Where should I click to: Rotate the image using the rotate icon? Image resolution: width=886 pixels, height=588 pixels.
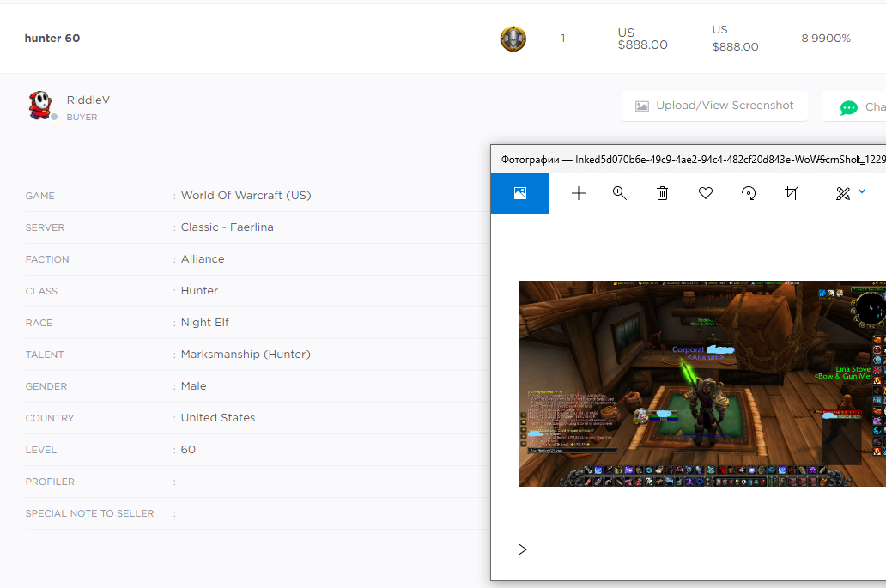click(x=749, y=193)
